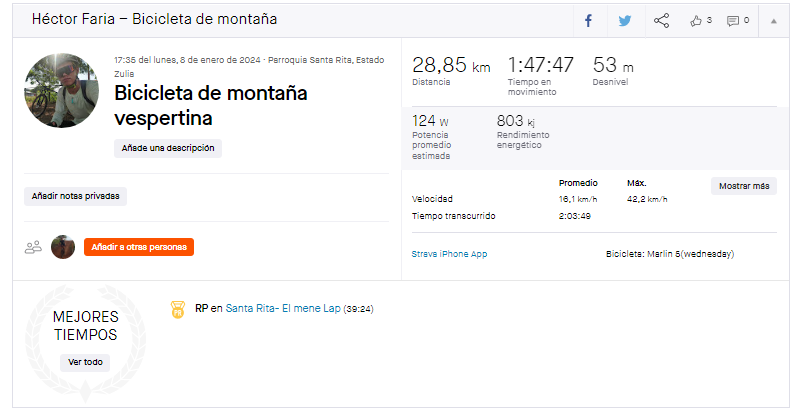The height and width of the screenshot is (418, 795).
Task: Click the RP medal icon
Action: [177, 309]
